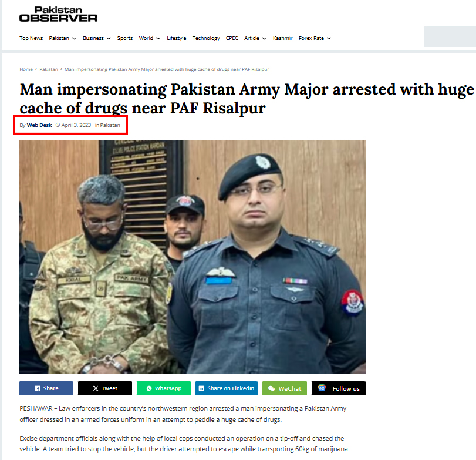Image resolution: width=476 pixels, height=460 pixels.
Task: Open the Forex Rate dropdown arrow
Action: click(x=329, y=38)
